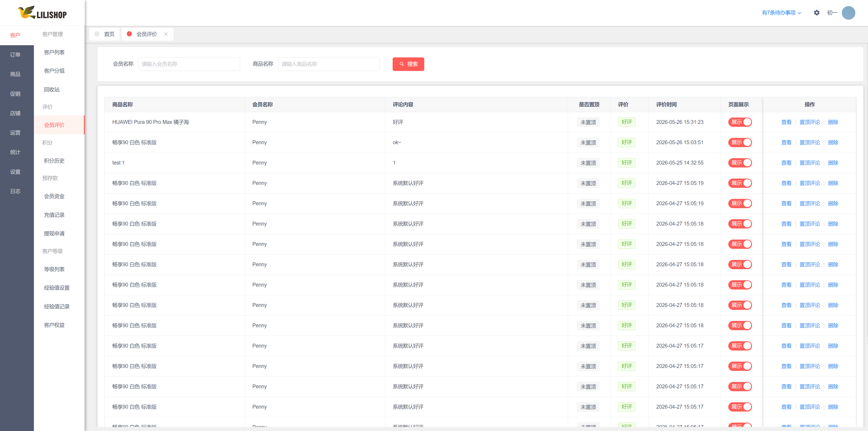Open the 客户 main menu
The width and height of the screenshot is (868, 431).
[x=15, y=35]
